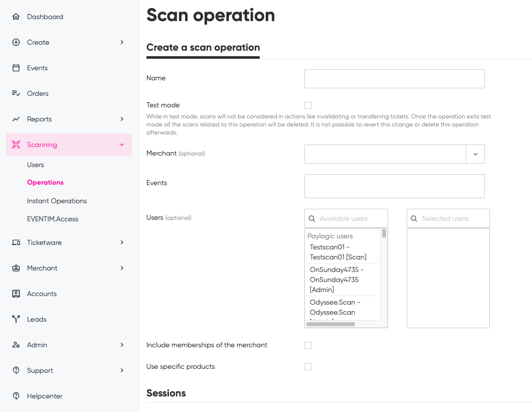Collapse the Scanning menu chevron
The height and width of the screenshot is (412, 532).
(122, 145)
